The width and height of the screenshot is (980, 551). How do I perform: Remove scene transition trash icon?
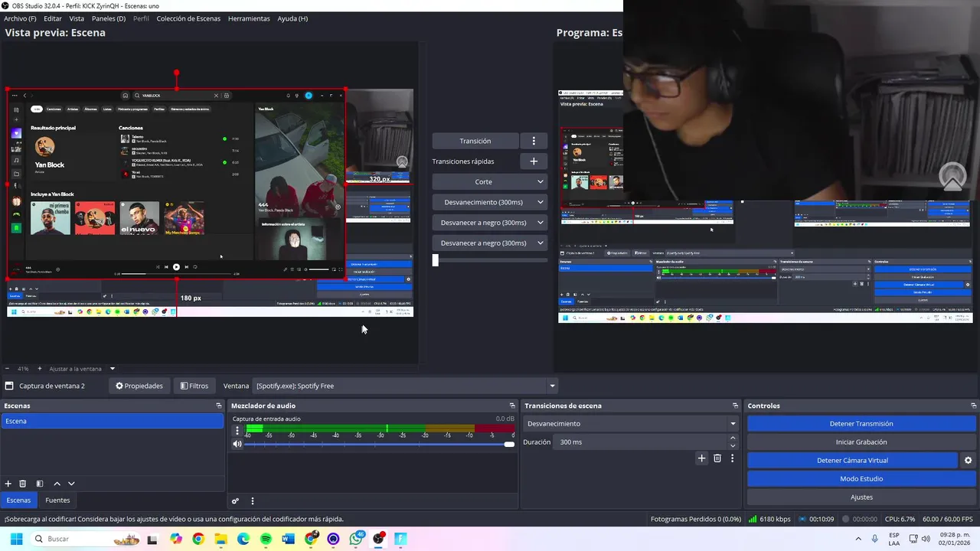717,458
